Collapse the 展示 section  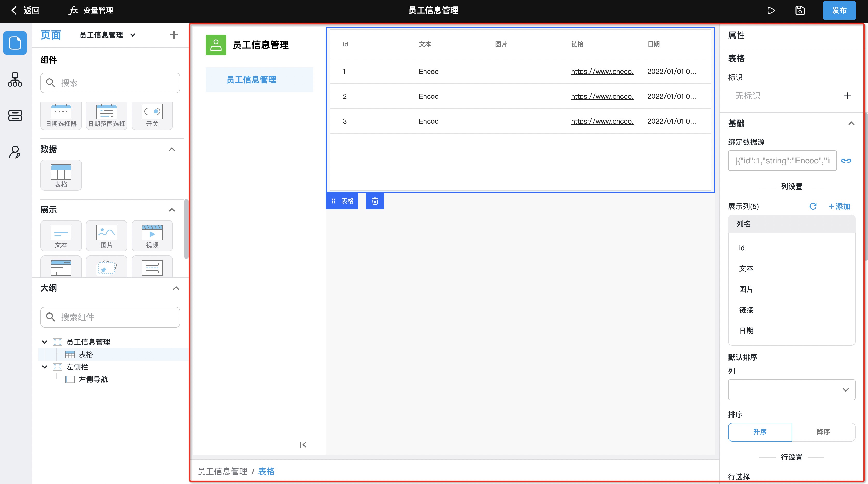click(x=172, y=210)
